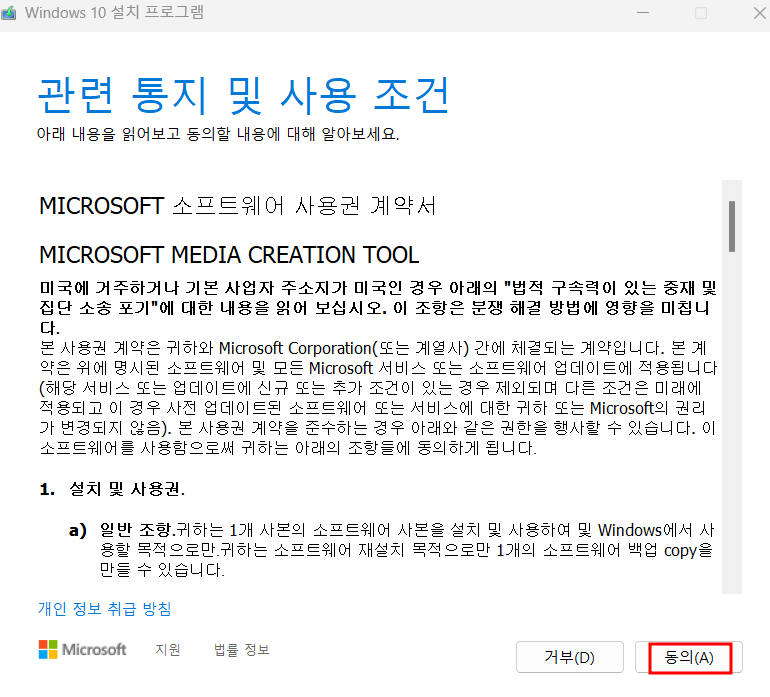Click the Windows 10 setup title icon
This screenshot has height=697, width=770.
[x=8, y=13]
